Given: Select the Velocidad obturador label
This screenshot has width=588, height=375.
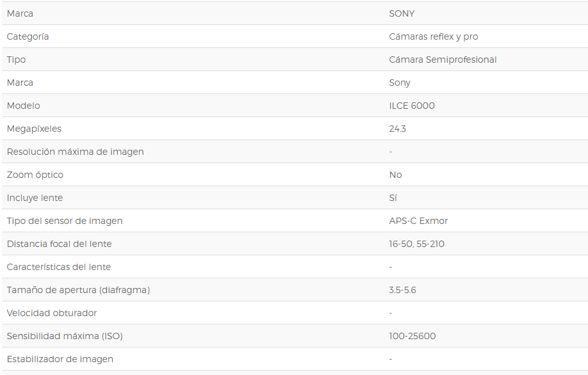Looking at the screenshot, I should [52, 313].
